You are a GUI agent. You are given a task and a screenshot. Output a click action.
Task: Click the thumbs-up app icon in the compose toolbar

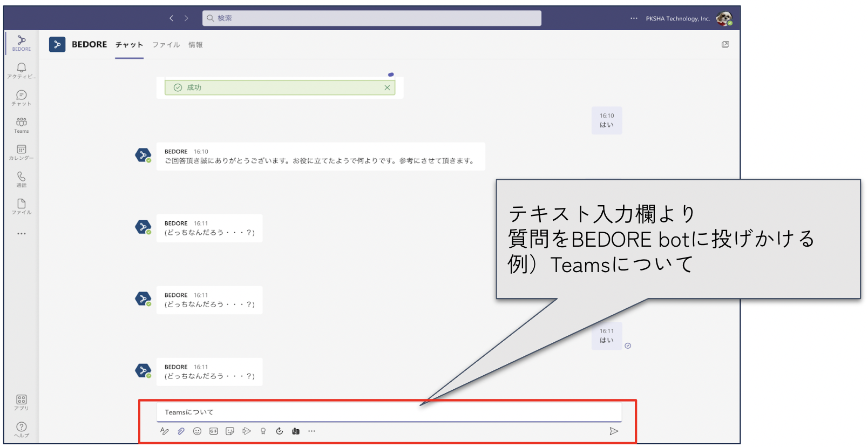tap(296, 431)
